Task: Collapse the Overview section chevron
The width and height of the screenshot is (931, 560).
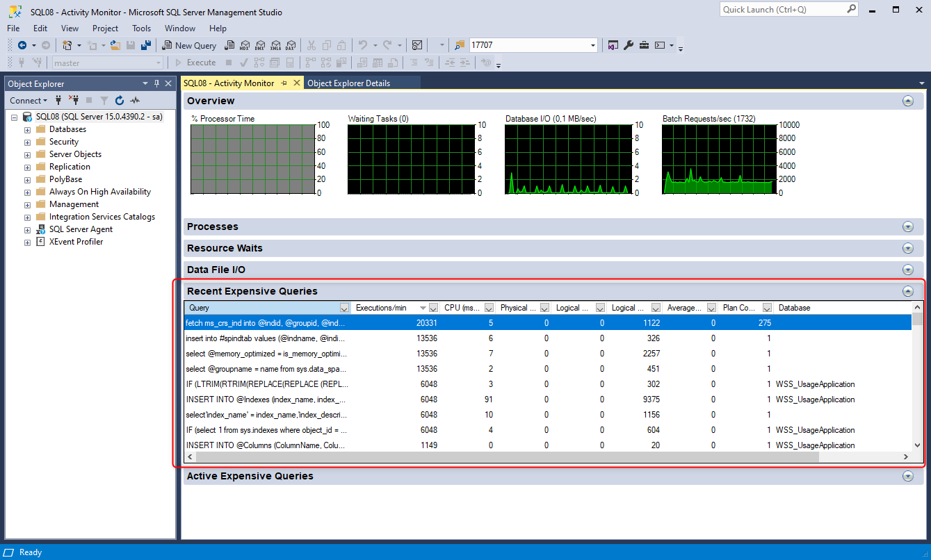Action: click(x=907, y=101)
